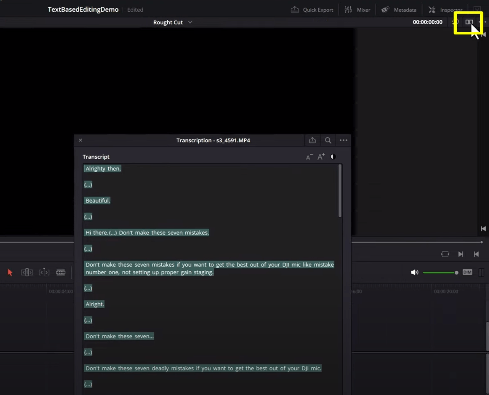Image resolution: width=489 pixels, height=395 pixels.
Task: Open transcript search
Action: coord(328,140)
